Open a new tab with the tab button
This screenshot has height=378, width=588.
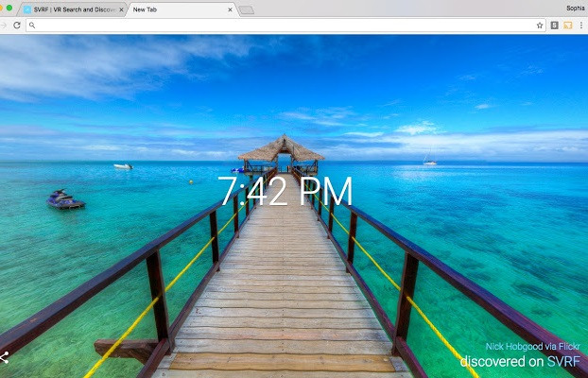click(247, 10)
